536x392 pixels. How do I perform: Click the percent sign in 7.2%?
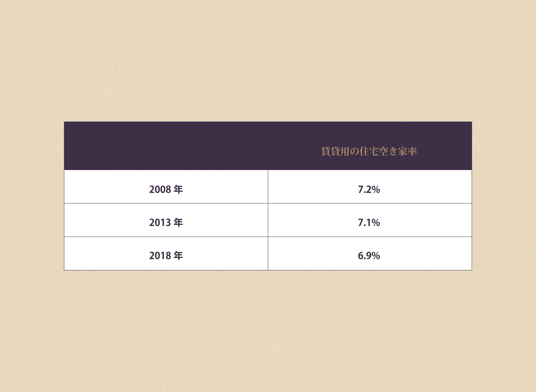pos(376,190)
